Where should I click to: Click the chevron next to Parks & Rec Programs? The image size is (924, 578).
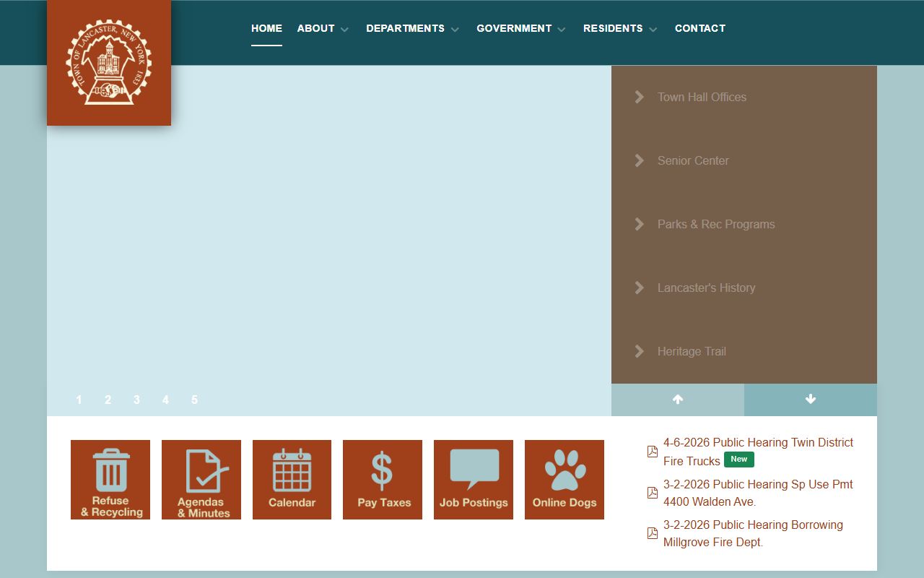(639, 224)
